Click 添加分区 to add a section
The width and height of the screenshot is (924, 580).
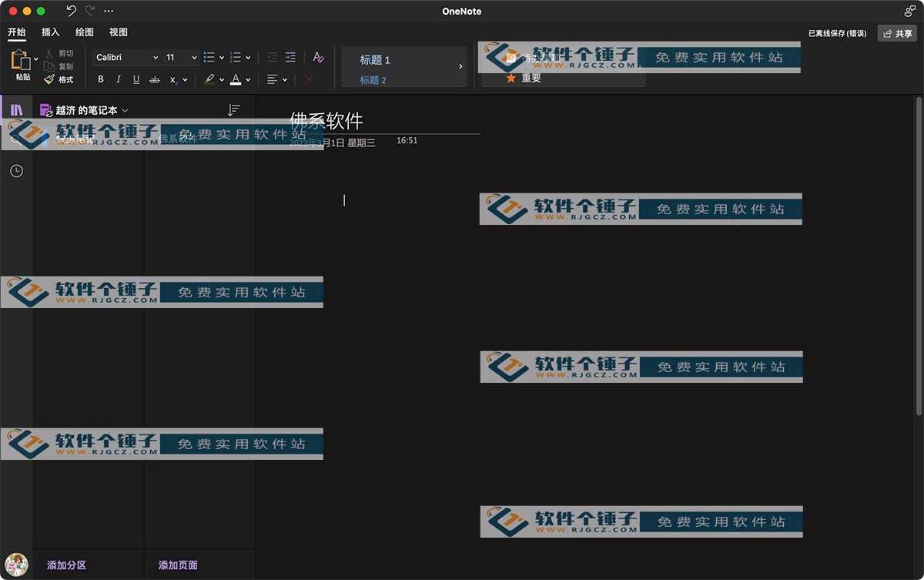(66, 565)
